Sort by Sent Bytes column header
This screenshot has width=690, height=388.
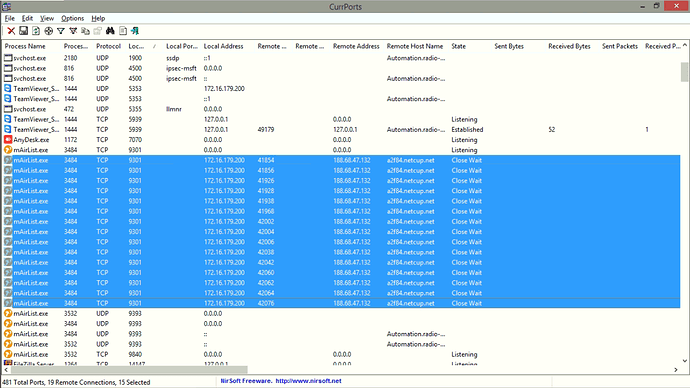click(x=509, y=46)
